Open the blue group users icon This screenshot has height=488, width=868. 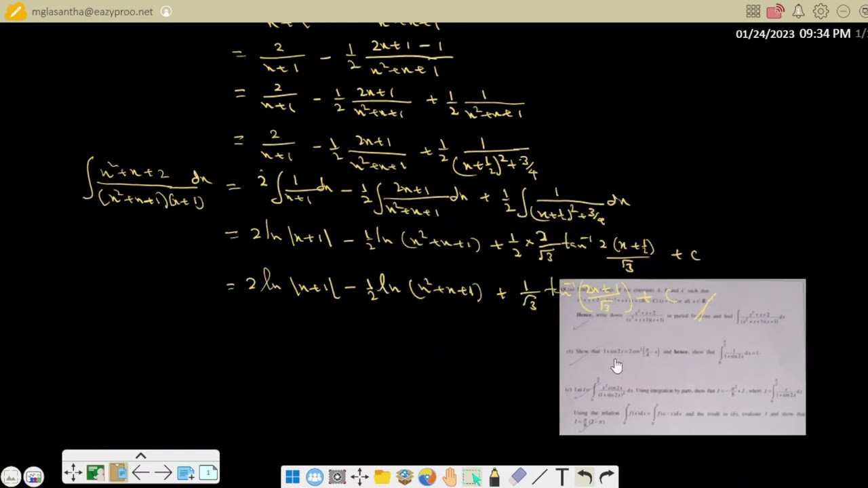click(315, 477)
